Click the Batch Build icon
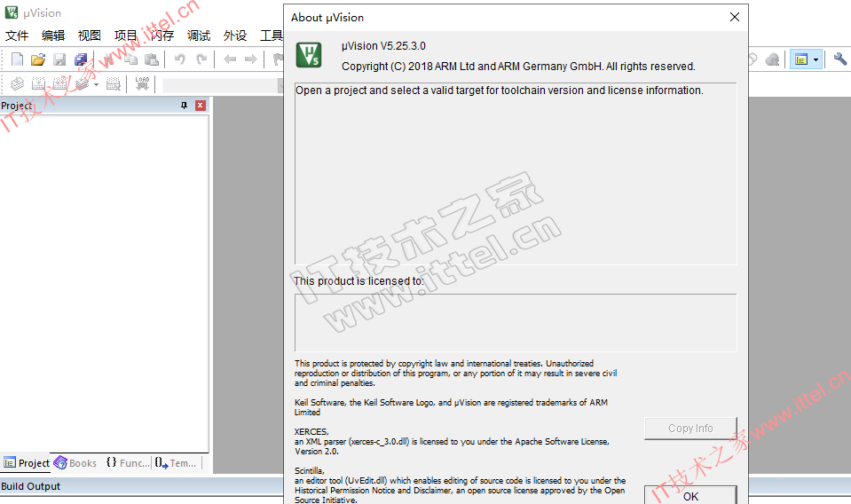851x504 pixels. 83,83
